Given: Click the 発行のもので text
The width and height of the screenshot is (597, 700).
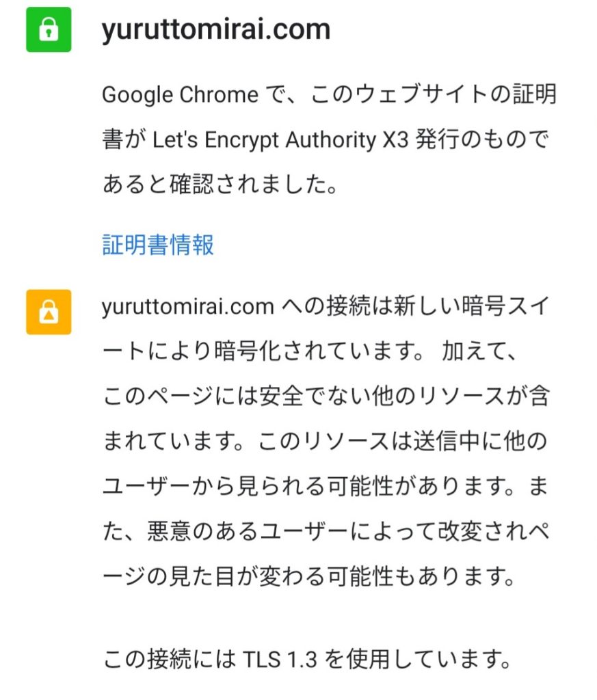Looking at the screenshot, I should (x=482, y=139).
